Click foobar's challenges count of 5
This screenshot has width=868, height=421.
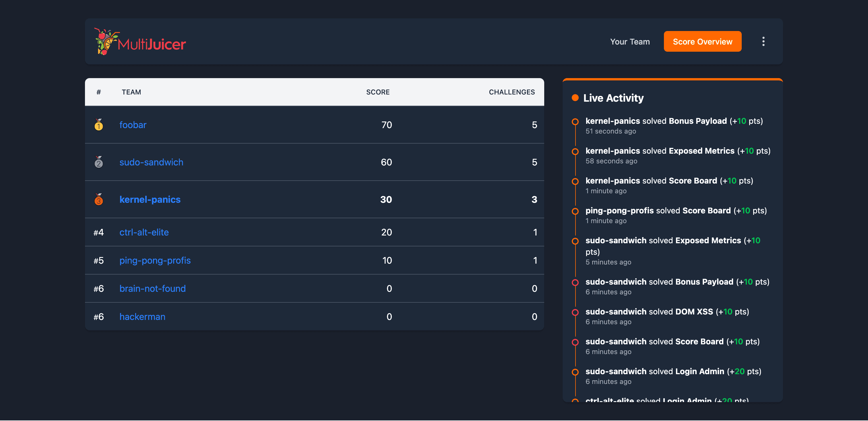pos(534,125)
